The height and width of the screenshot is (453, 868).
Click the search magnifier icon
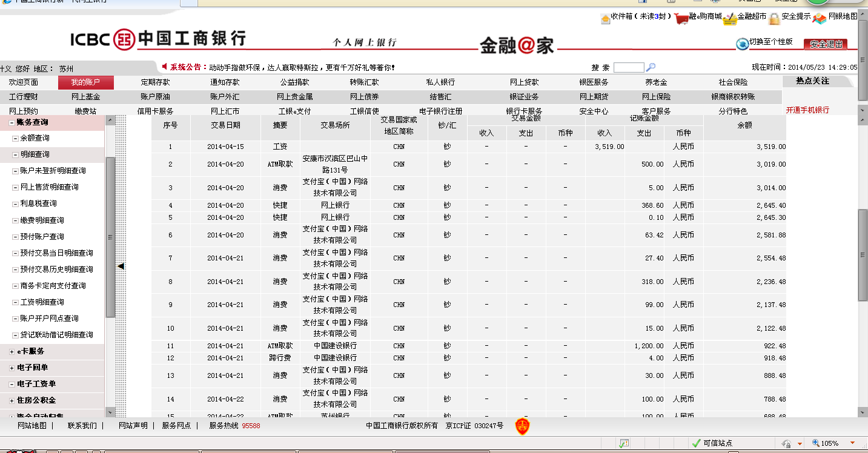pos(651,67)
